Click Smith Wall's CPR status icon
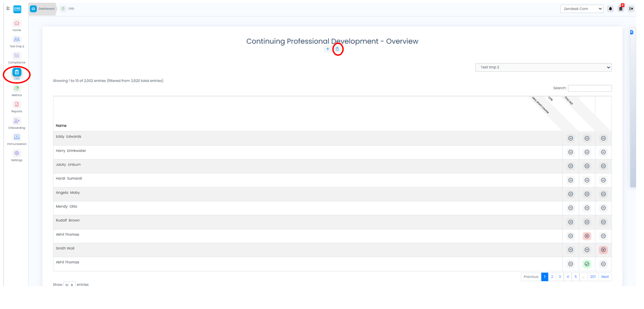This screenshot has width=644, height=309. point(587,250)
